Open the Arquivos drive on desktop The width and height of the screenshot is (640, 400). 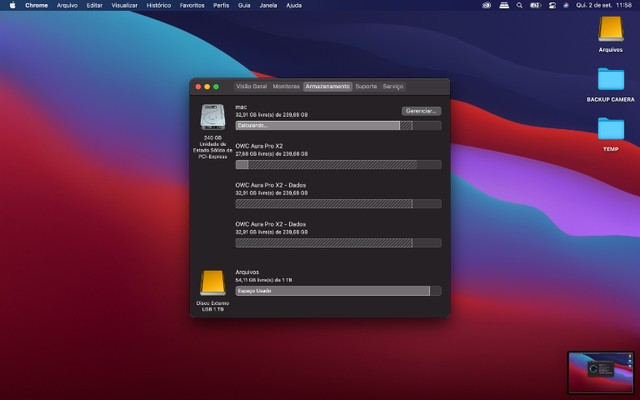(x=611, y=33)
